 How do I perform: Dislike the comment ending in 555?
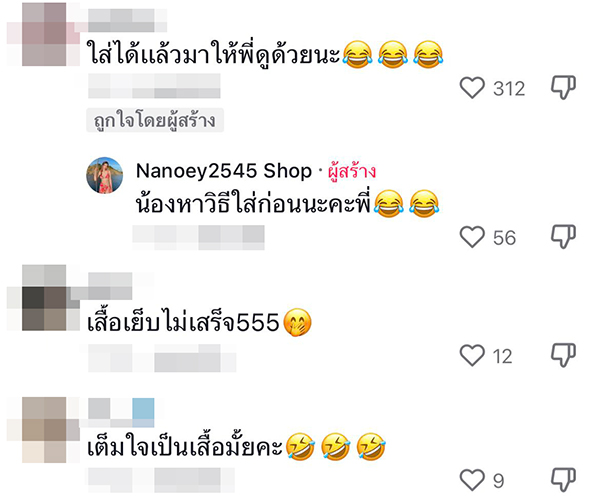pos(563,355)
